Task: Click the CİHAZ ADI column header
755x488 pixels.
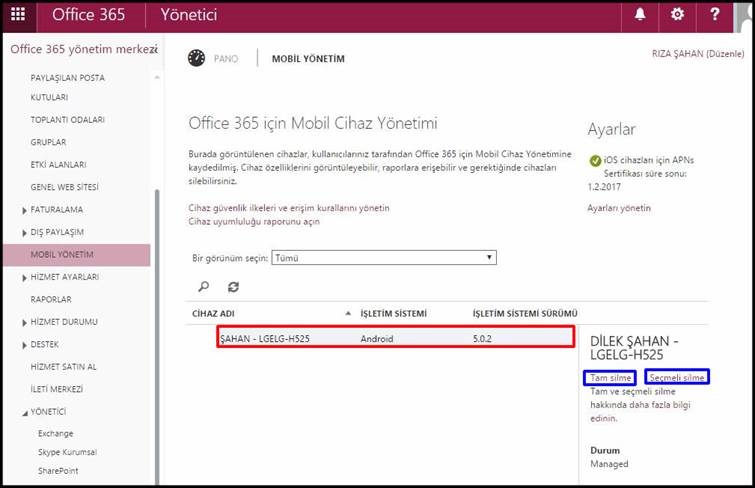Action: tap(213, 314)
